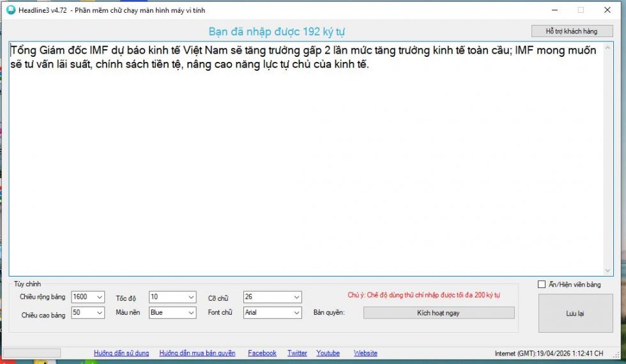Click the Hỗ trợ khách hàng button
The width and height of the screenshot is (626, 364).
click(571, 31)
